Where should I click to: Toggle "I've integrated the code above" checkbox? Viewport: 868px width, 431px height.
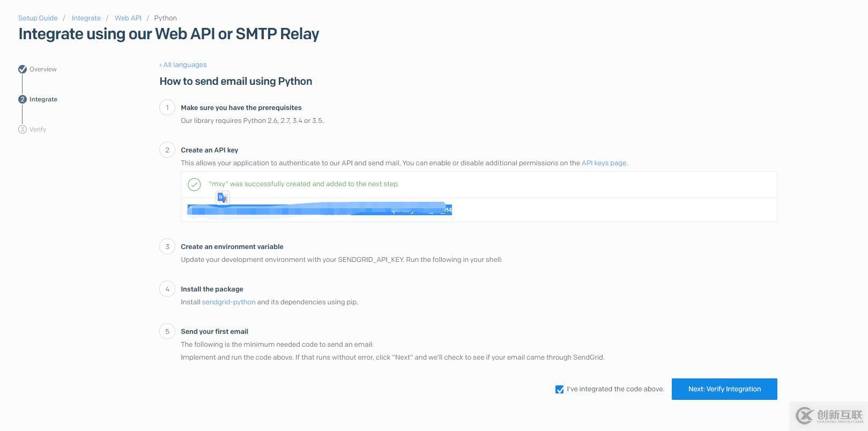click(560, 390)
